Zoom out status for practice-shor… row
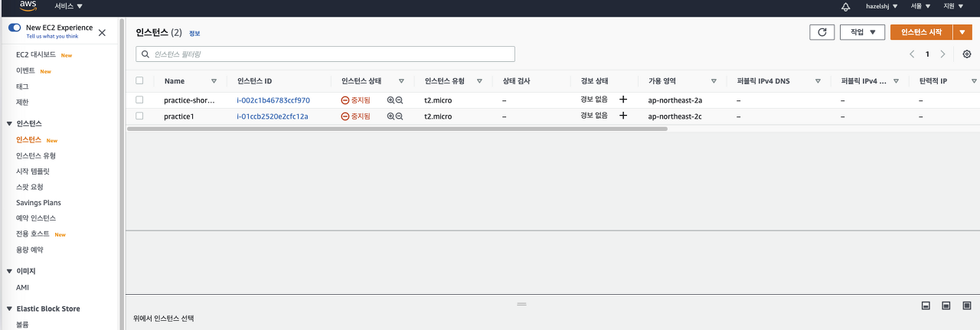 399,100
